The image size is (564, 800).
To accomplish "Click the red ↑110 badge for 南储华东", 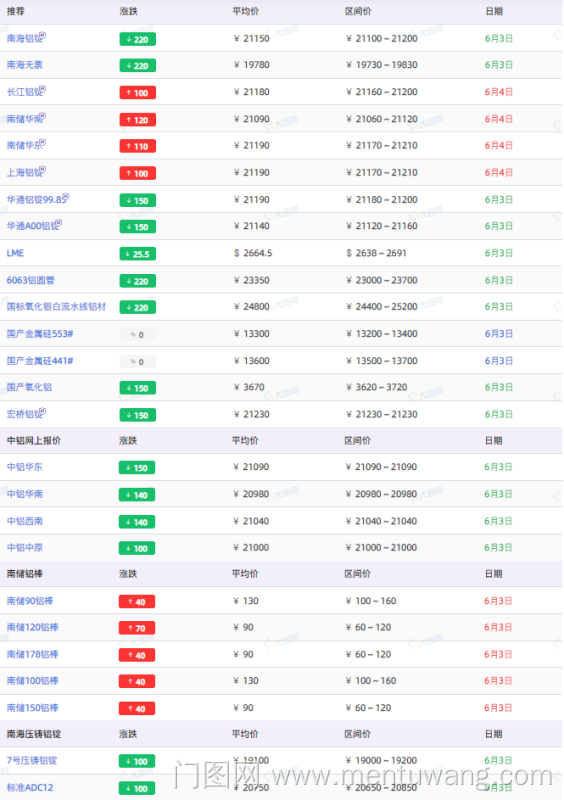I will (x=138, y=146).
